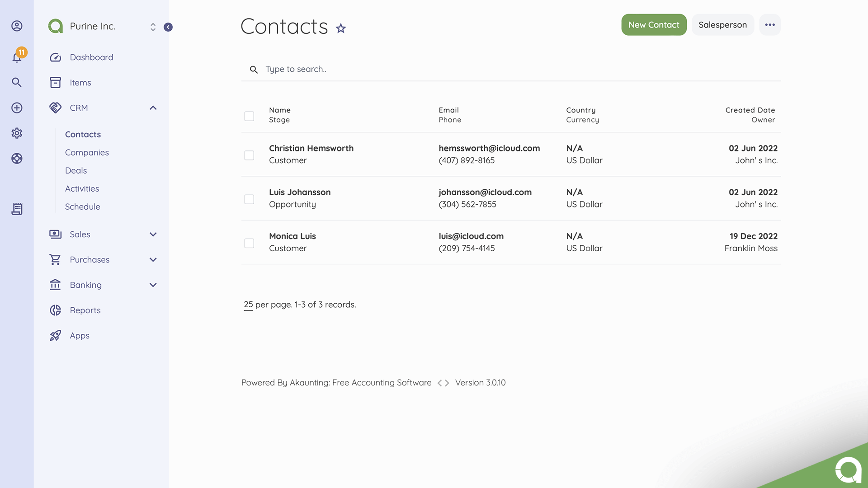Viewport: 868px width, 488px height.
Task: Open Companies under CRM
Action: pos(87,153)
